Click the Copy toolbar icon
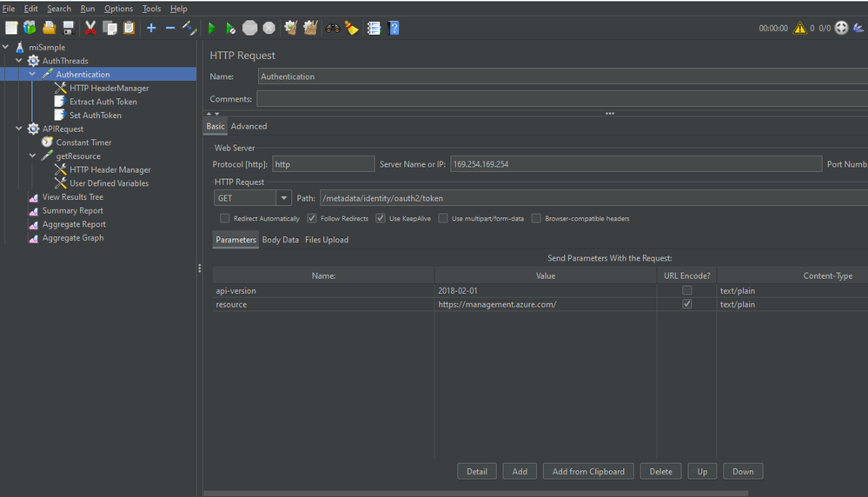Image resolution: width=868 pixels, height=497 pixels. pos(109,28)
